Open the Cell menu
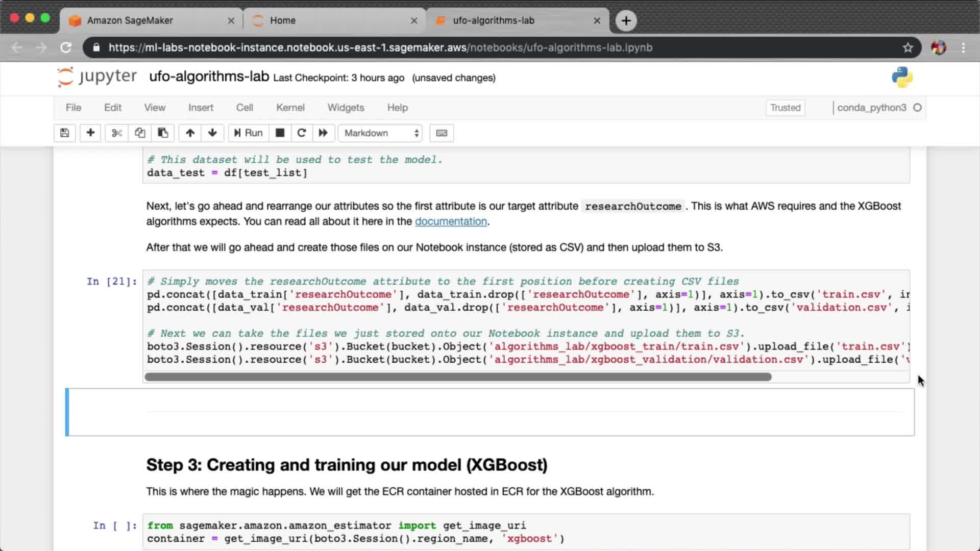This screenshot has width=980, height=551. coord(244,108)
